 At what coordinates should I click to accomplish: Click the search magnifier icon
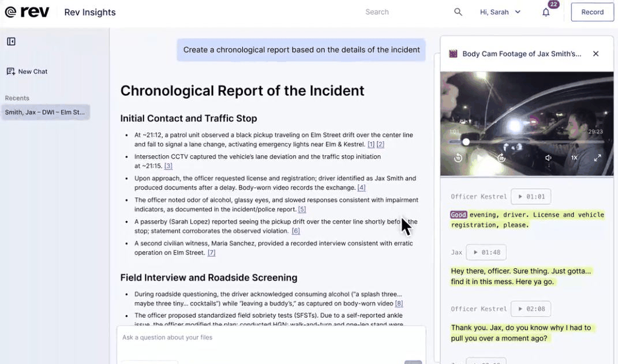coord(458,12)
